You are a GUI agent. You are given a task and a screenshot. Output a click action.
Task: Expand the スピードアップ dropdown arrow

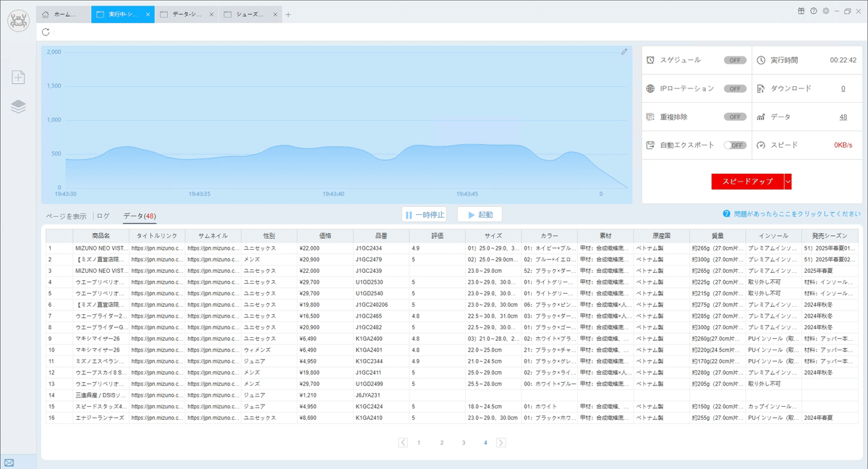click(x=788, y=182)
